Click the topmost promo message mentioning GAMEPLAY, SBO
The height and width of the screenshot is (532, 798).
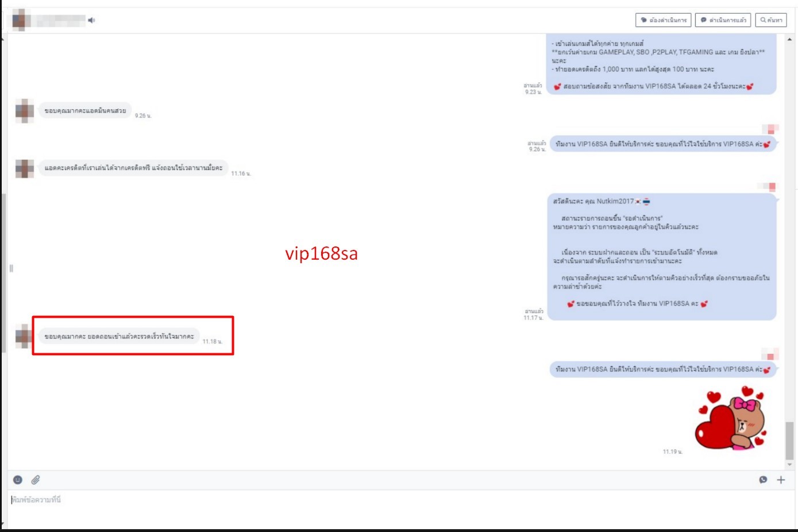(x=662, y=64)
